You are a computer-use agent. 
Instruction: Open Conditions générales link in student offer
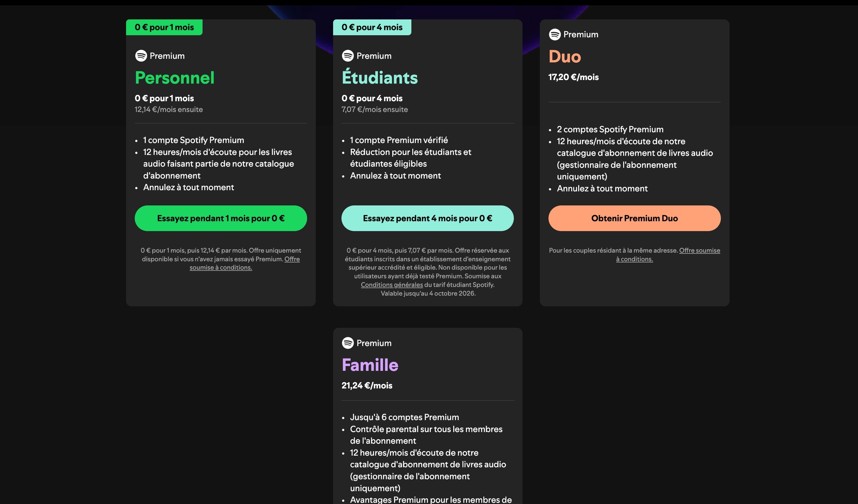point(392,285)
